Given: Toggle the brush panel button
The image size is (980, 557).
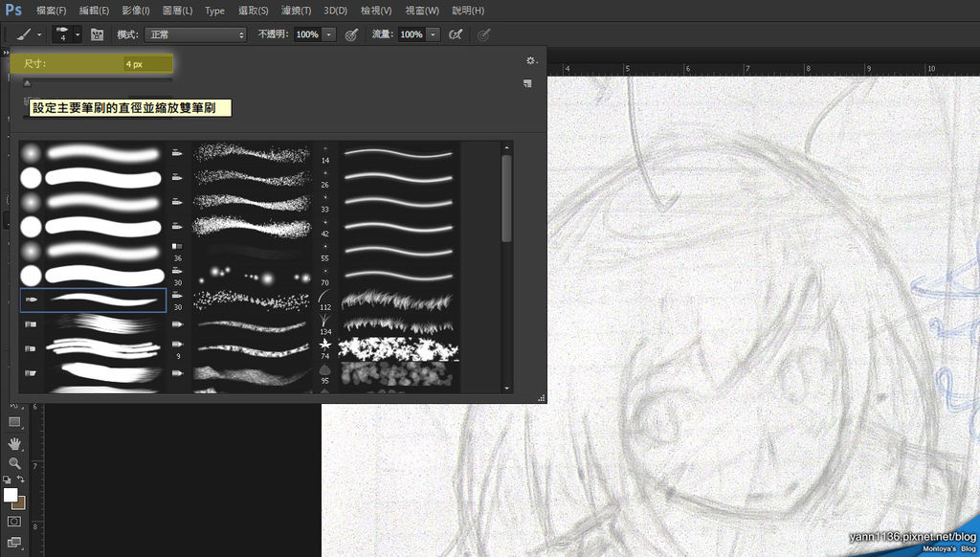Looking at the screenshot, I should coord(97,34).
